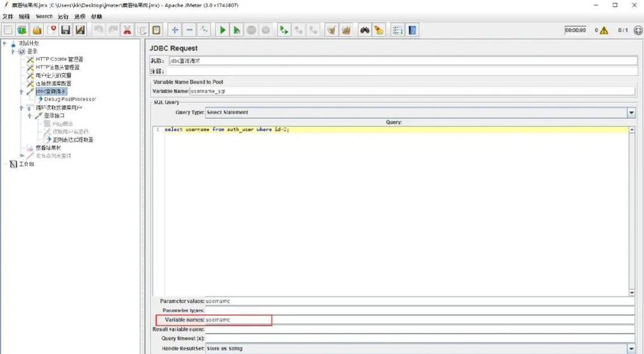Start test with no pauses icon
Image resolution: width=644 pixels, height=354 pixels.
tap(237, 30)
